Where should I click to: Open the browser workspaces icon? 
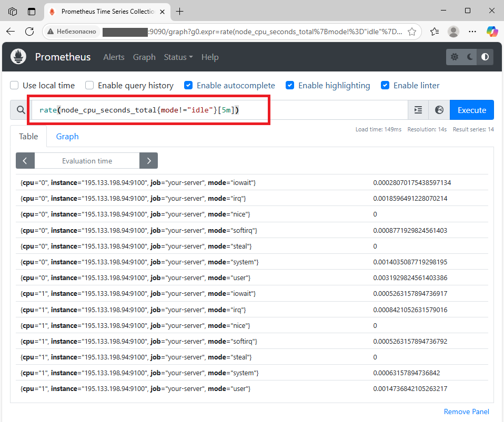(13, 12)
